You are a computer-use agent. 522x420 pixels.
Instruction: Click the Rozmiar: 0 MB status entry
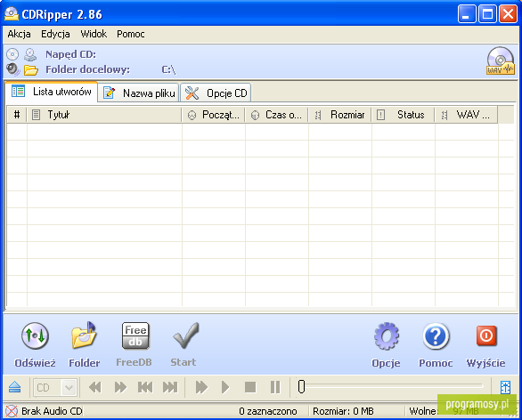pyautogui.click(x=343, y=411)
